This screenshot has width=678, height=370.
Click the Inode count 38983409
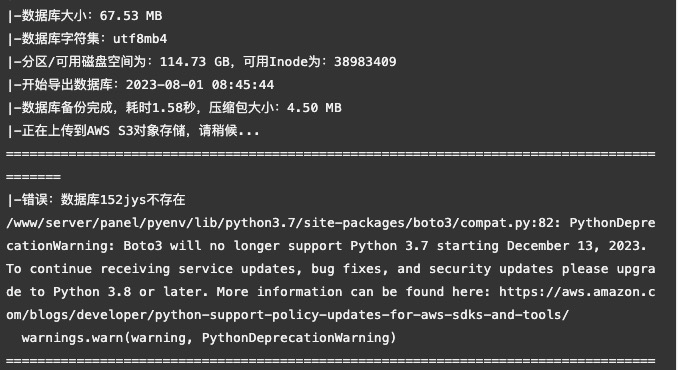pos(365,62)
